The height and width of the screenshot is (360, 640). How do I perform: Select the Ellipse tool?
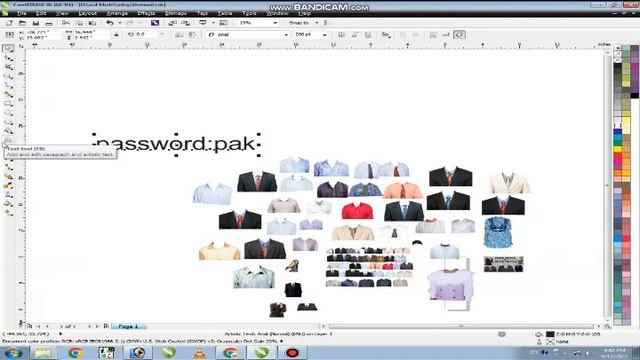point(8,113)
